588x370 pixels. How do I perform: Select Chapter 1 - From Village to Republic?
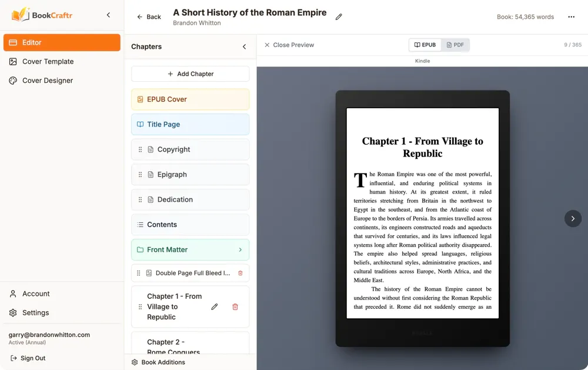click(190, 306)
